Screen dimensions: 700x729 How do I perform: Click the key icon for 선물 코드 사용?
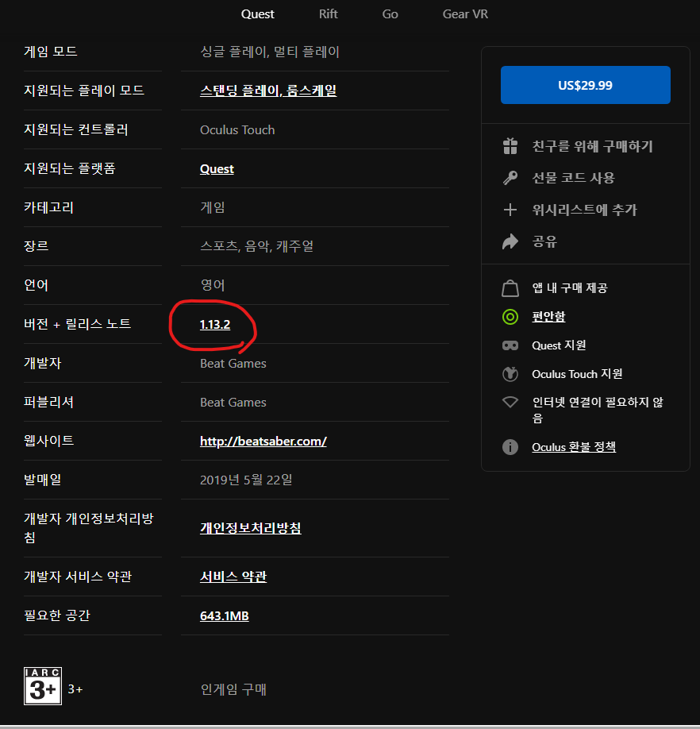pos(510,178)
